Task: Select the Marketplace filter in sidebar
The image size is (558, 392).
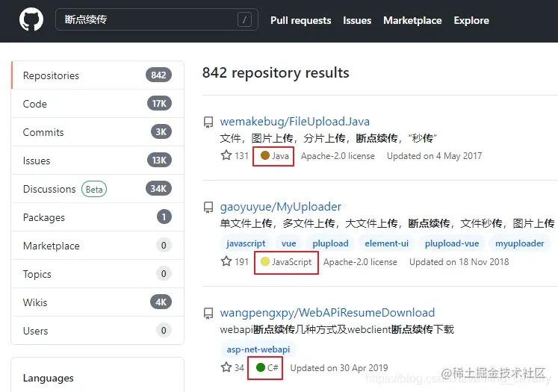Action: tap(98, 246)
